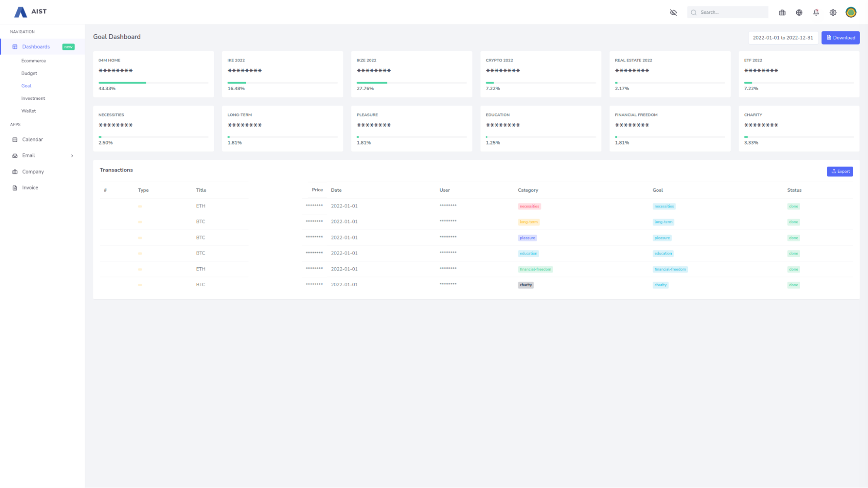
Task: Click the Price column header
Action: click(x=317, y=190)
